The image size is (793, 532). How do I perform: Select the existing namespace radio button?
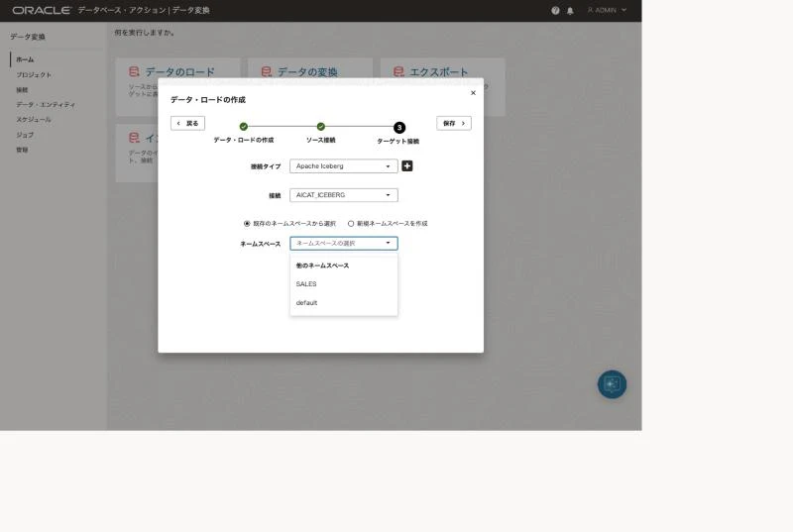[x=247, y=223]
